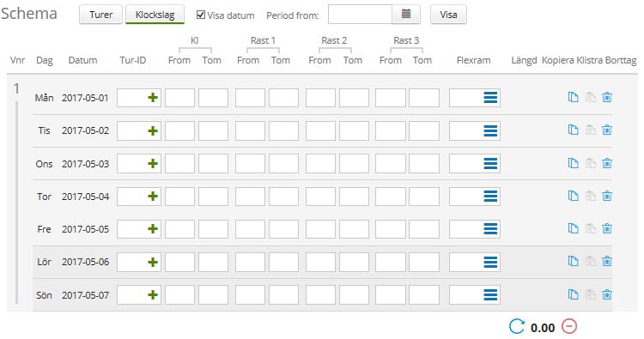Screen dimensions: 644x339
Task: Click the Visa button
Action: 448,15
